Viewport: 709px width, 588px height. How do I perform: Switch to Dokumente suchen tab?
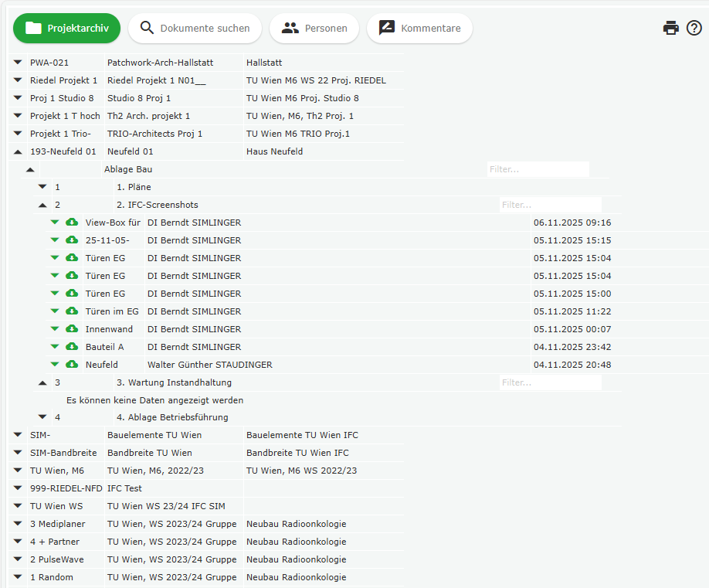tap(195, 28)
